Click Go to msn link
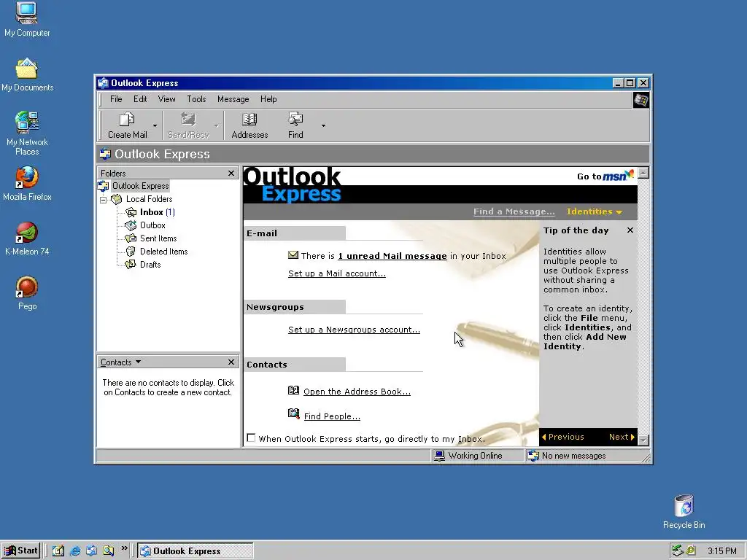 coord(605,176)
